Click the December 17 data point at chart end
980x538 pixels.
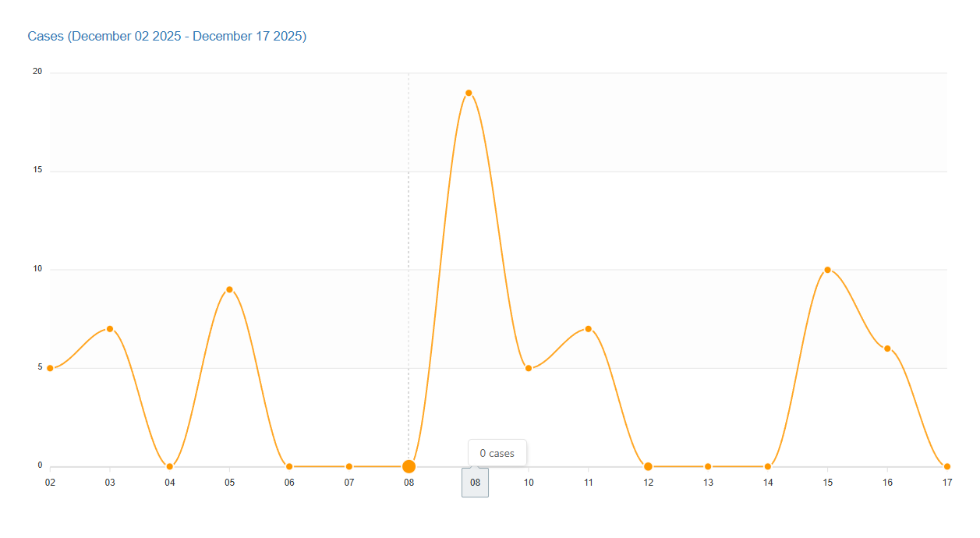coord(947,466)
